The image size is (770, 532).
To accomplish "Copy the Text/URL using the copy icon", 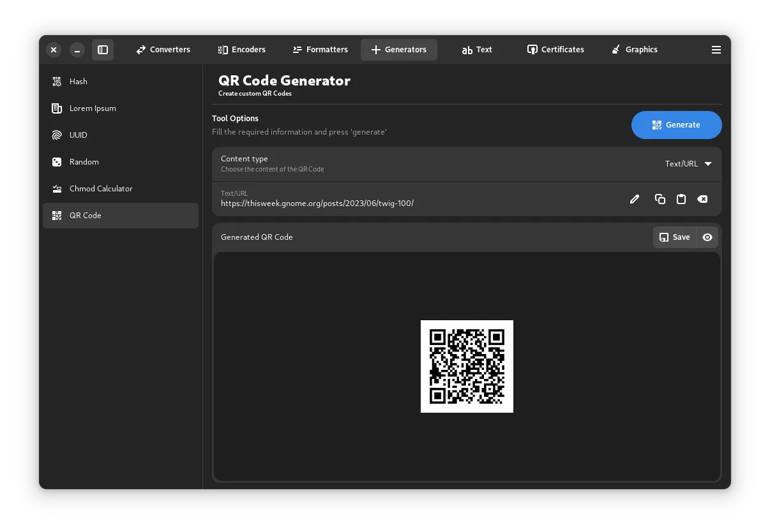I will pos(660,199).
